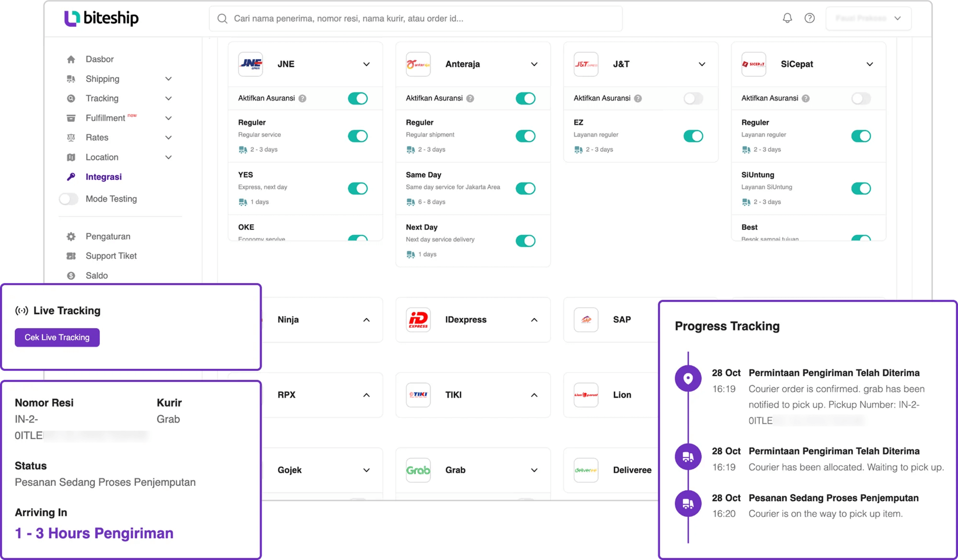
Task: Toggle J&T EZ service
Action: 693,136
